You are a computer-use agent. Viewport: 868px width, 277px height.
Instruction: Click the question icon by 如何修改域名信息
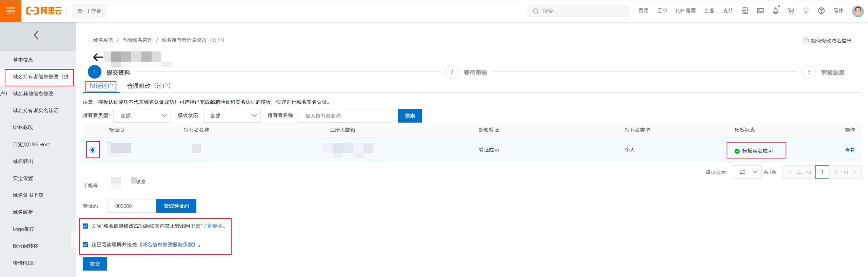(806, 41)
